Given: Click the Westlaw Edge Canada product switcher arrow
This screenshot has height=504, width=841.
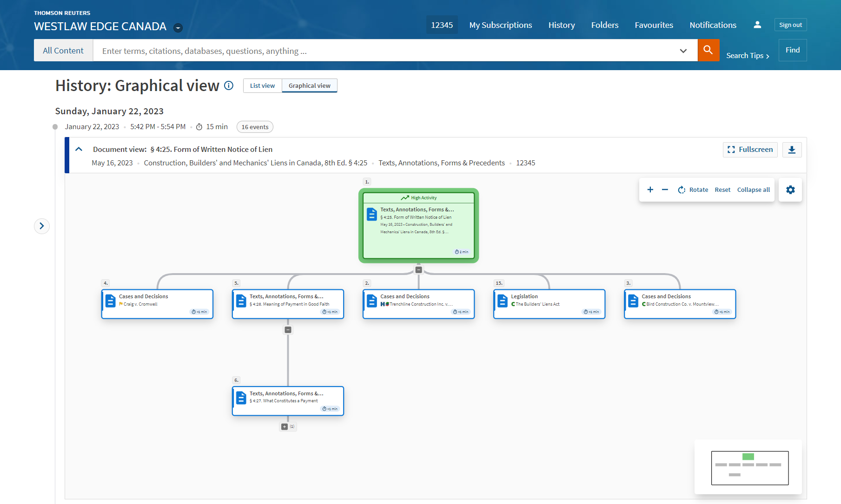Looking at the screenshot, I should (178, 28).
